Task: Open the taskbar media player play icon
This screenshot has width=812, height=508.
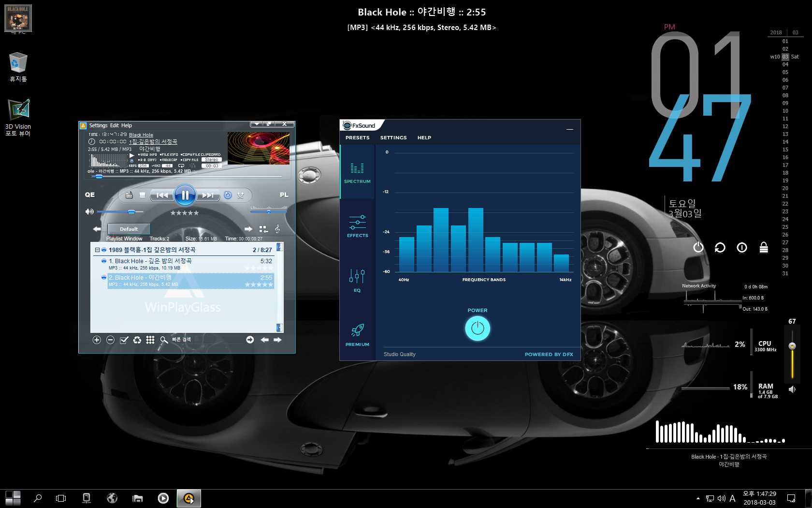Action: pyautogui.click(x=163, y=498)
